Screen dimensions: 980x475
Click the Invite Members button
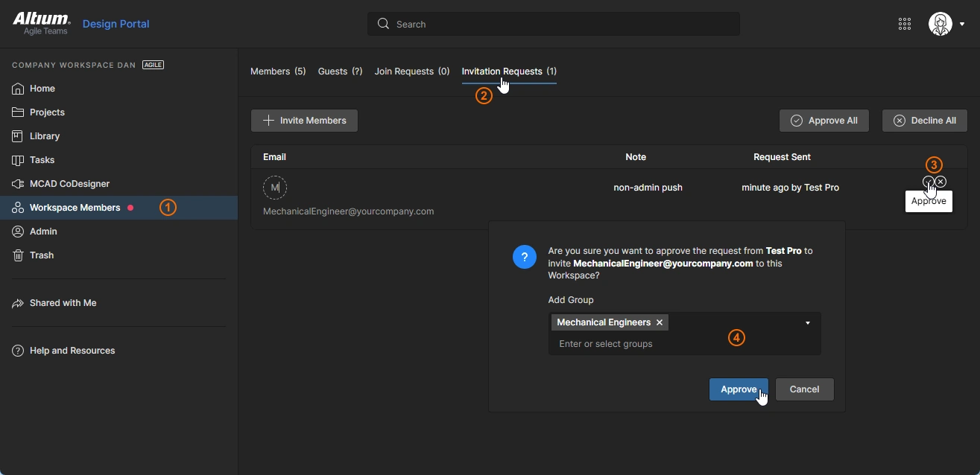304,121
